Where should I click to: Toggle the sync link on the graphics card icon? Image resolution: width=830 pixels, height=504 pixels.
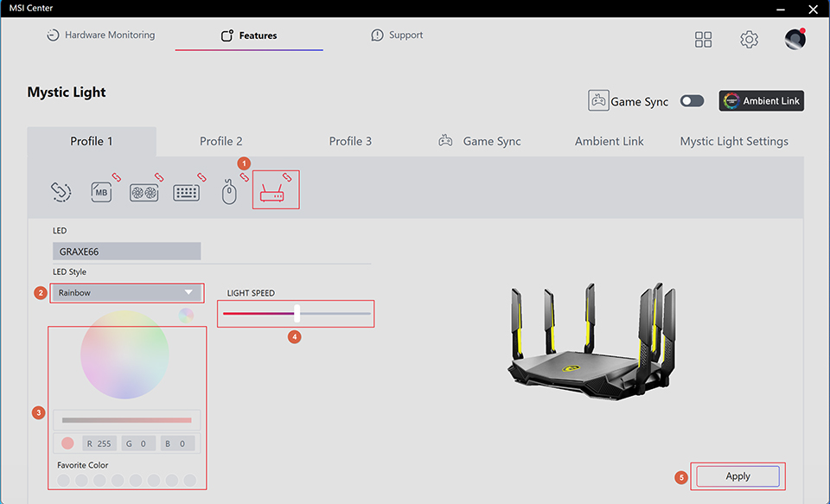[x=159, y=177]
